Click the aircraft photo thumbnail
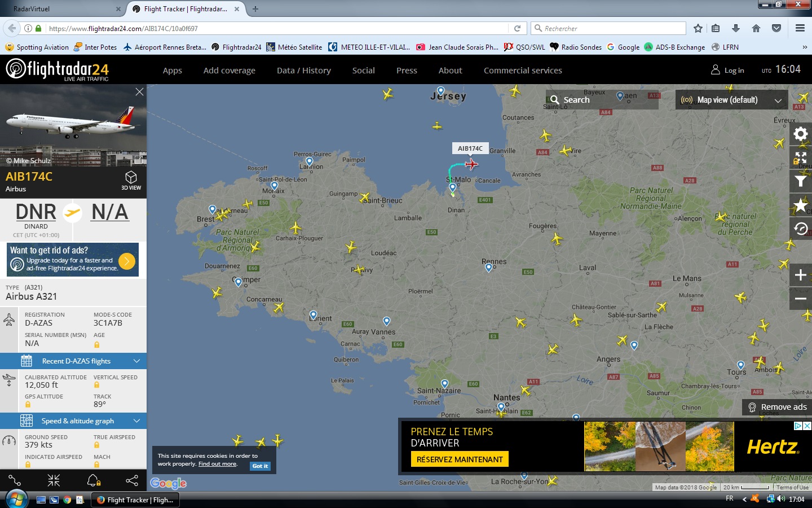This screenshot has height=508, width=812. pyautogui.click(x=73, y=125)
